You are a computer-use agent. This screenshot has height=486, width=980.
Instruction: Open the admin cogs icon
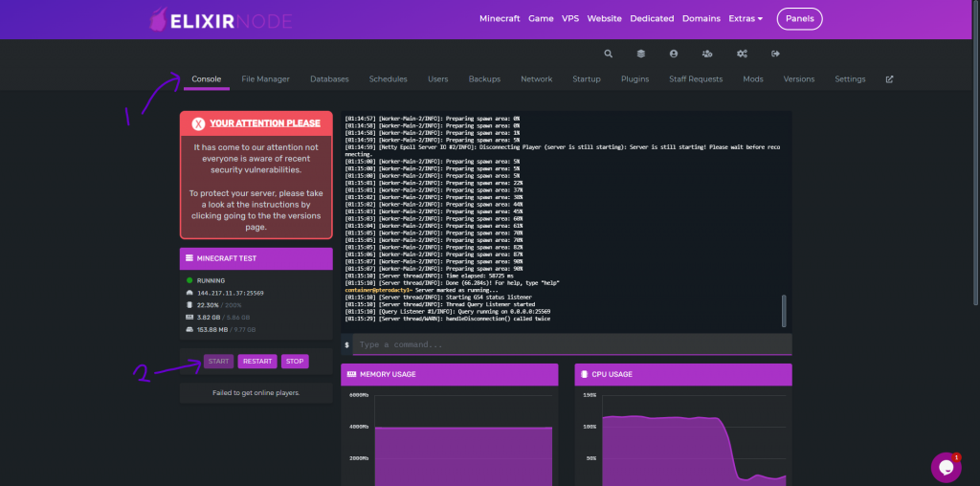click(x=742, y=54)
